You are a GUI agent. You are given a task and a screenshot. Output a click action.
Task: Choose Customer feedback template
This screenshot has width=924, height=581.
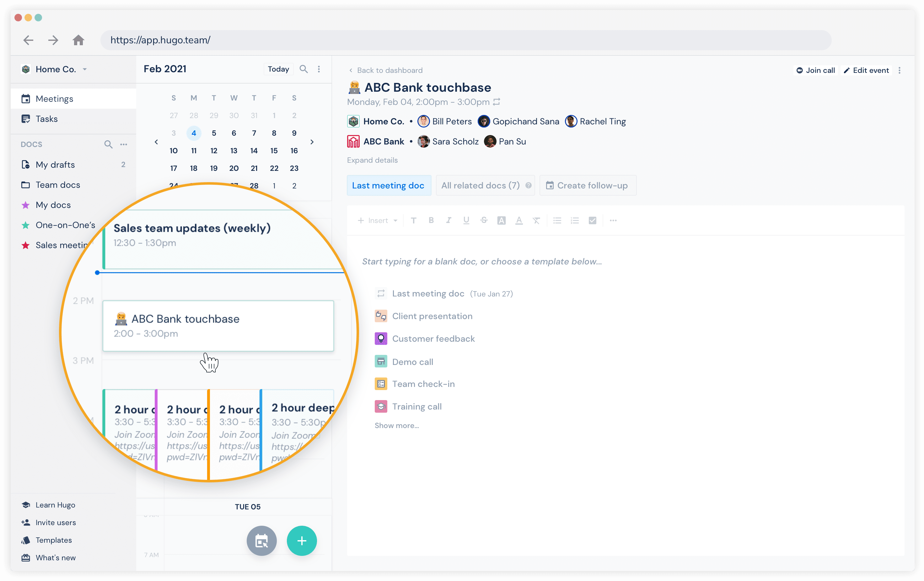click(x=425, y=339)
